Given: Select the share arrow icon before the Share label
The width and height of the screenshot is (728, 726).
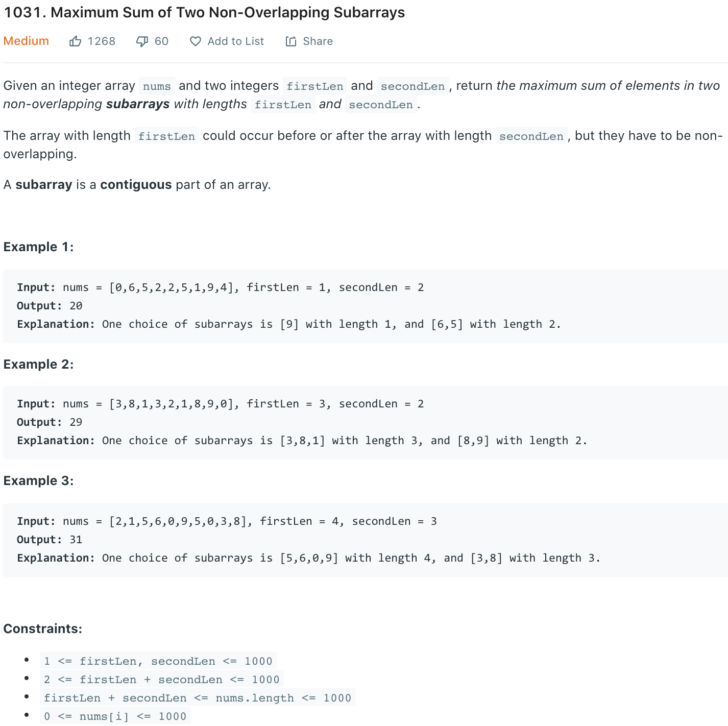Looking at the screenshot, I should pyautogui.click(x=292, y=41).
